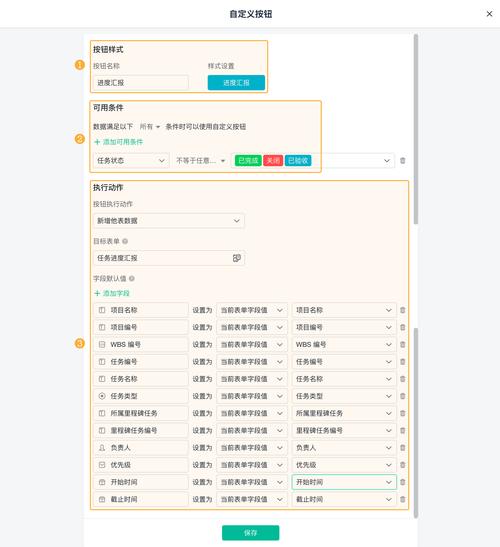Screen dimensions: 500x547
Task: Delete the 任务名称 field row
Action: point(402,379)
